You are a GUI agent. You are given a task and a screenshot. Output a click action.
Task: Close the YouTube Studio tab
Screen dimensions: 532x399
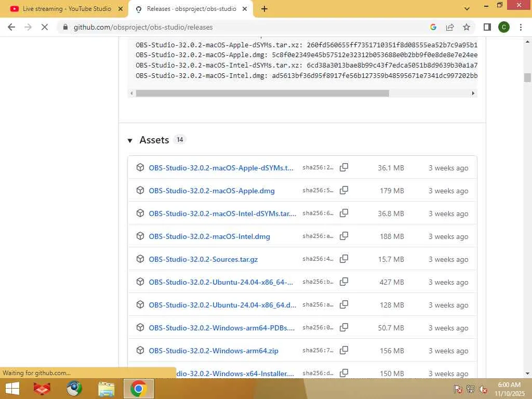[121, 9]
